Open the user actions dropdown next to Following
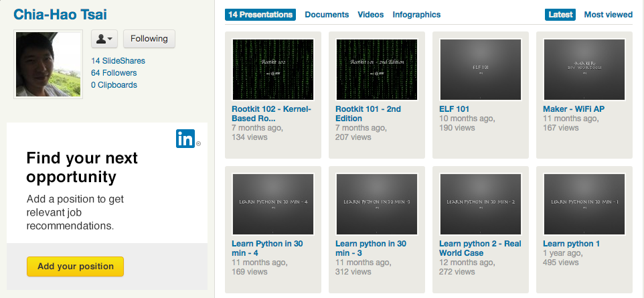Image resolution: width=644 pixels, height=298 pixels. click(104, 39)
